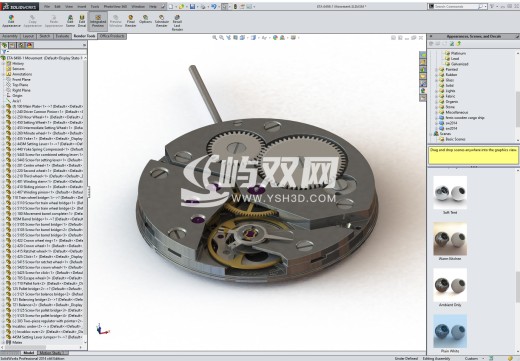
Task: Recall Last Render image
Action: [x=177, y=23]
